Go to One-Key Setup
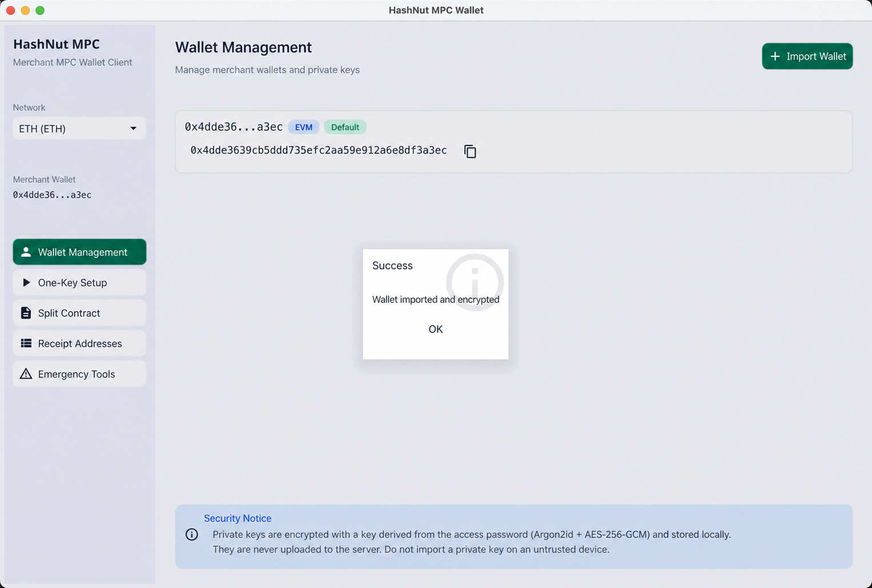 (x=79, y=283)
